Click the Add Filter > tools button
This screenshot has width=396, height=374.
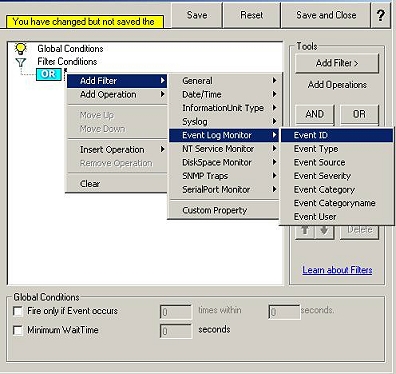tap(337, 63)
